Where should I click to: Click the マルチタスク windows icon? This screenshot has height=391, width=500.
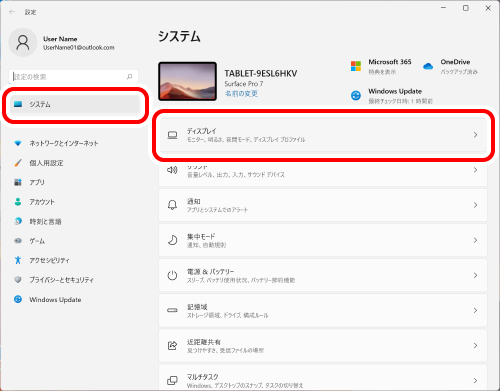[172, 380]
